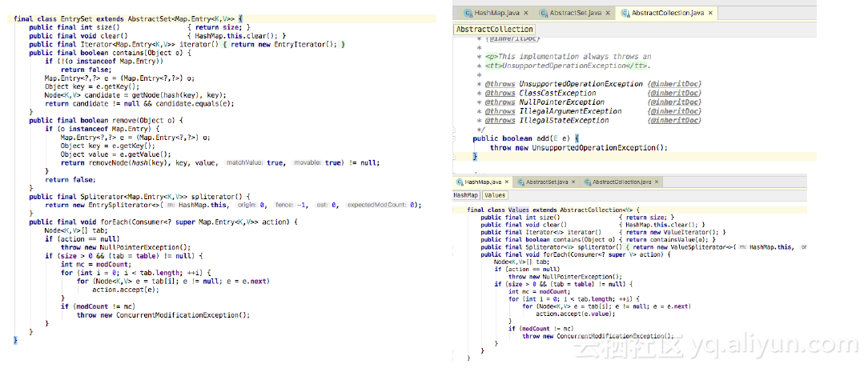Image resolution: width=868 pixels, height=368 pixels.
Task: Close HashMap.java tab in lower editor
Action: pyautogui.click(x=507, y=182)
